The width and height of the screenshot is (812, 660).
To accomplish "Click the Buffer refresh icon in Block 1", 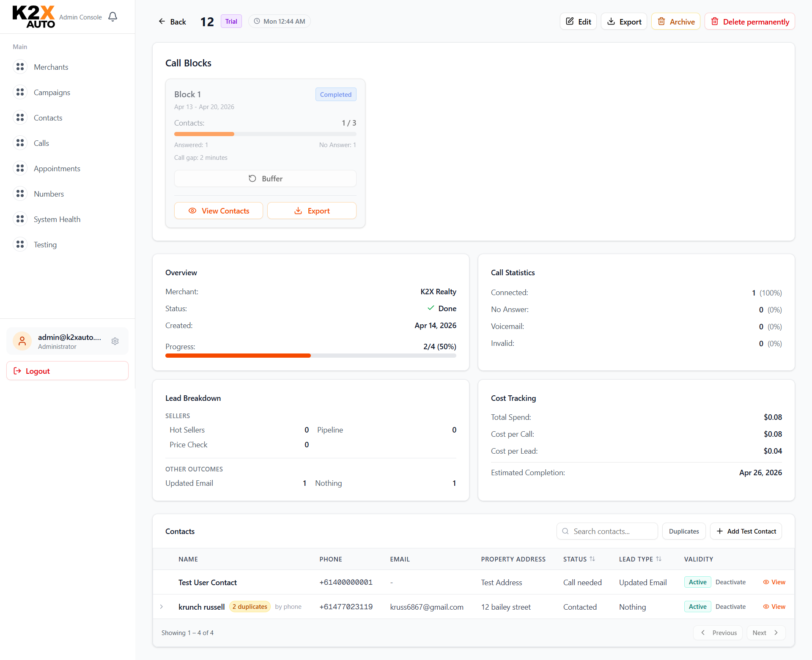I will coord(252,178).
